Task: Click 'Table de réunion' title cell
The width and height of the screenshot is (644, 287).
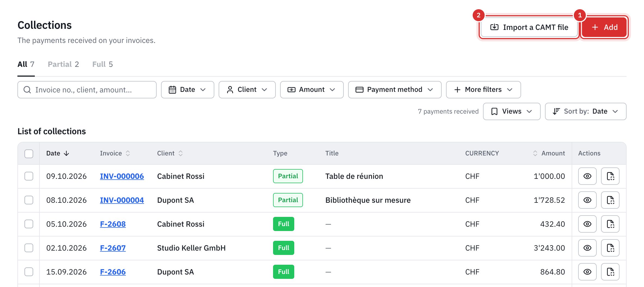Action: (x=354, y=176)
